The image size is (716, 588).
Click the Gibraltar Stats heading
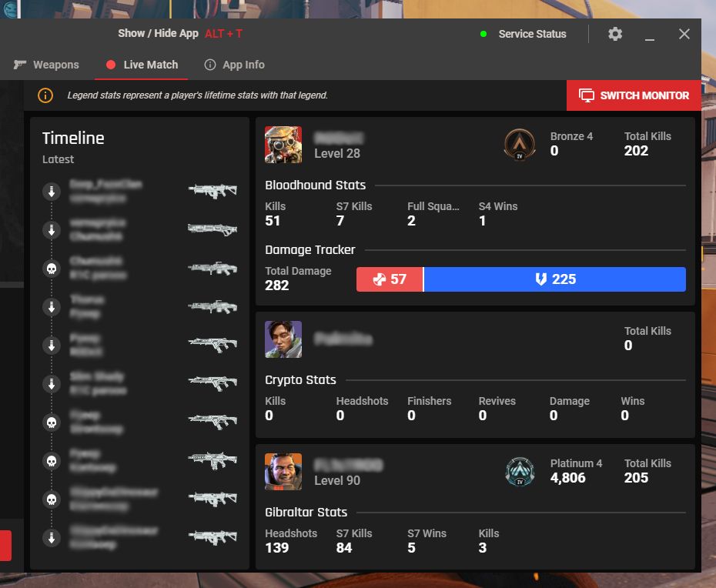(x=306, y=513)
